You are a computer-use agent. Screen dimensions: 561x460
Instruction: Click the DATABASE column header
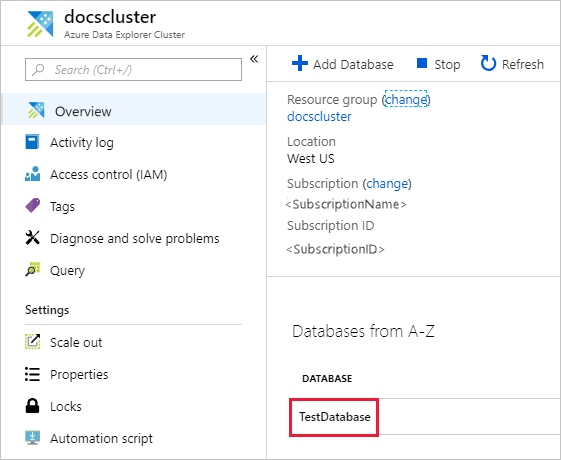click(x=327, y=378)
